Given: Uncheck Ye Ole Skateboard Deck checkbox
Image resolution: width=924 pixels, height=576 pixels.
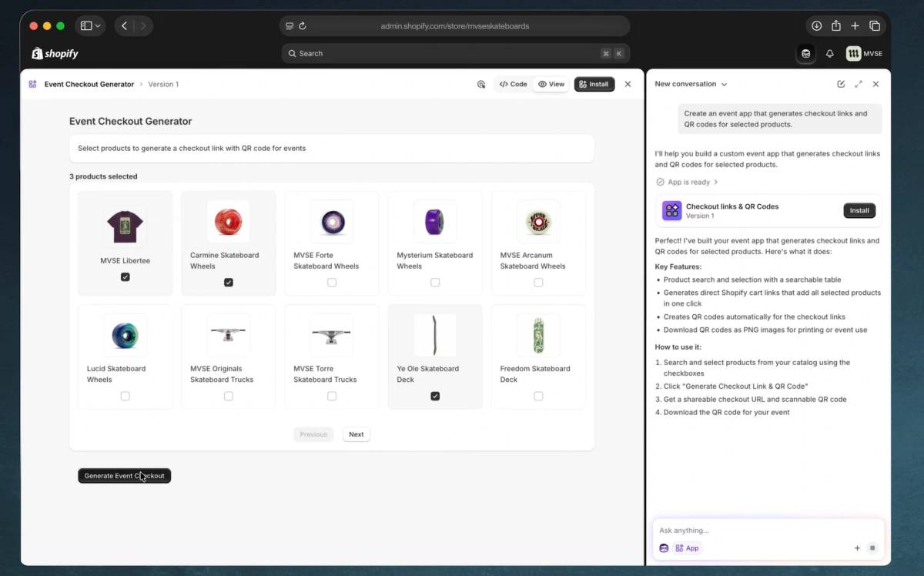Looking at the screenshot, I should [435, 396].
